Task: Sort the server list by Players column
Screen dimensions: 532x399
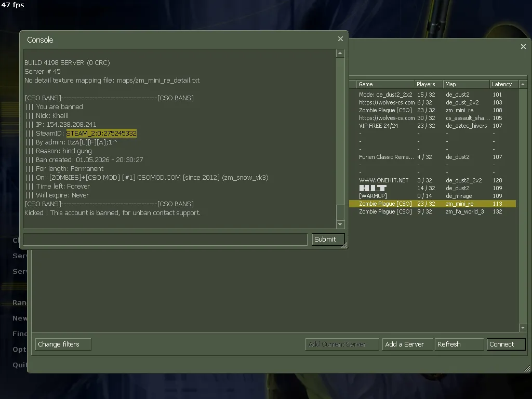Action: point(429,84)
